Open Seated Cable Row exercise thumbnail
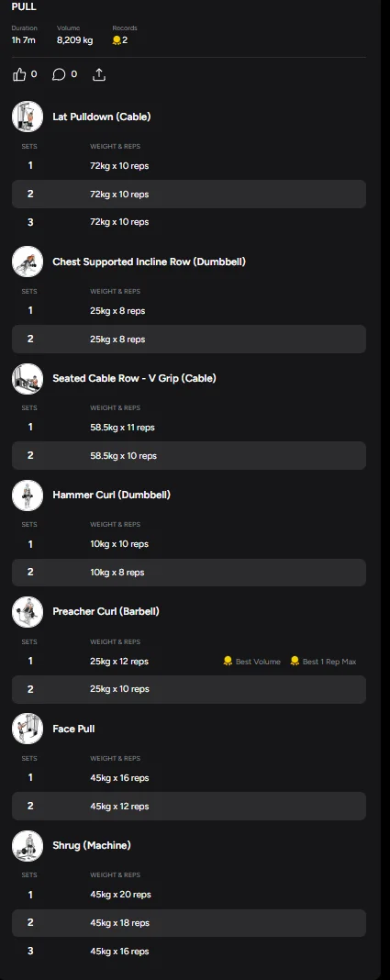 tap(28, 379)
